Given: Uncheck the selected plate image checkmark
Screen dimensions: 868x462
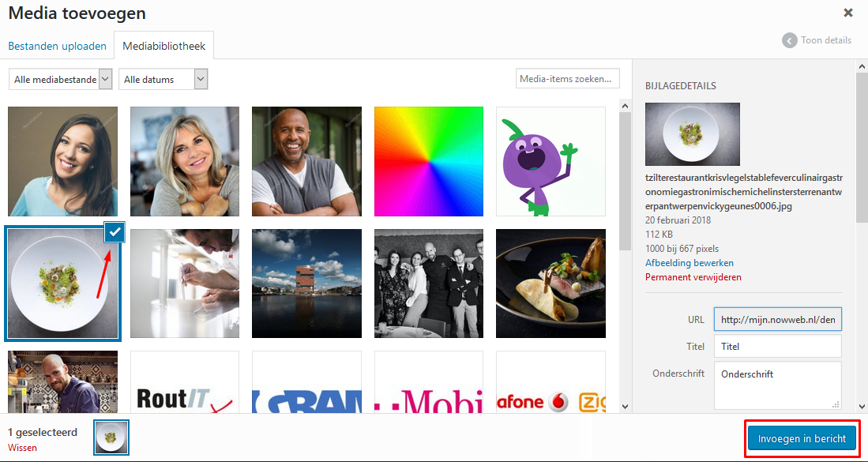Looking at the screenshot, I should 115,233.
